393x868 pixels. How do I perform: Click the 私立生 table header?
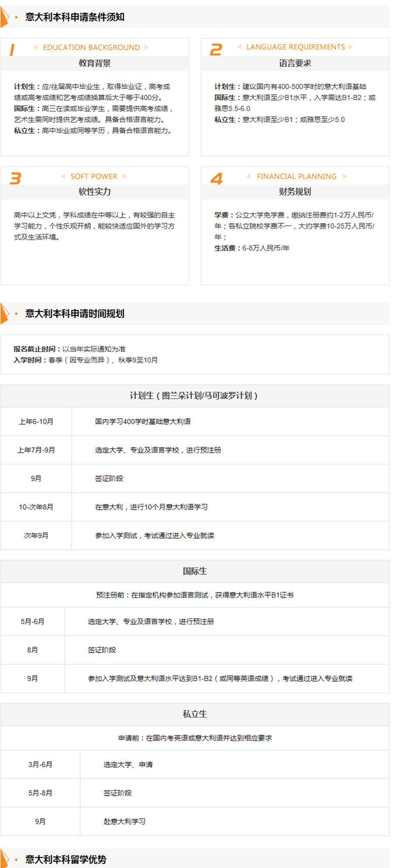pyautogui.click(x=195, y=714)
